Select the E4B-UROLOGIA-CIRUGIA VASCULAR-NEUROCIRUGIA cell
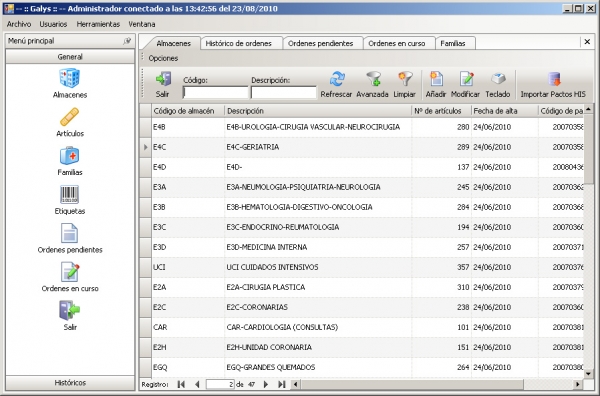The height and width of the screenshot is (396, 600). tap(318, 127)
